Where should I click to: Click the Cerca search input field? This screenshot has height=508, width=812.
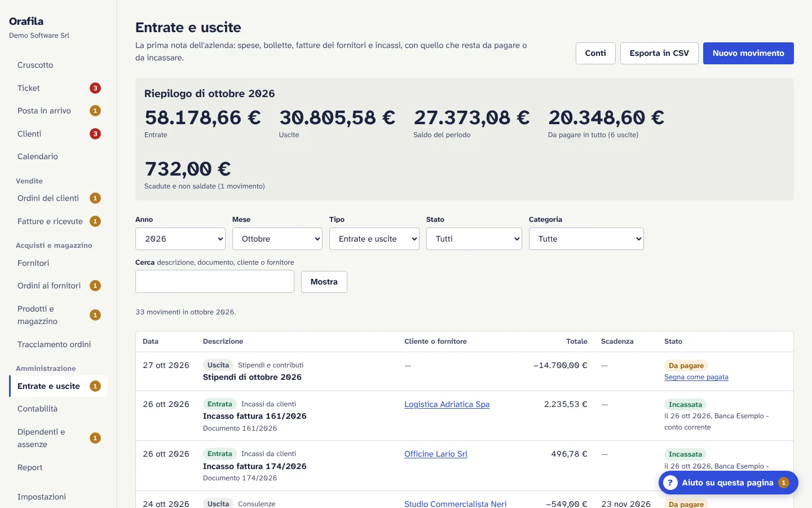tap(215, 281)
